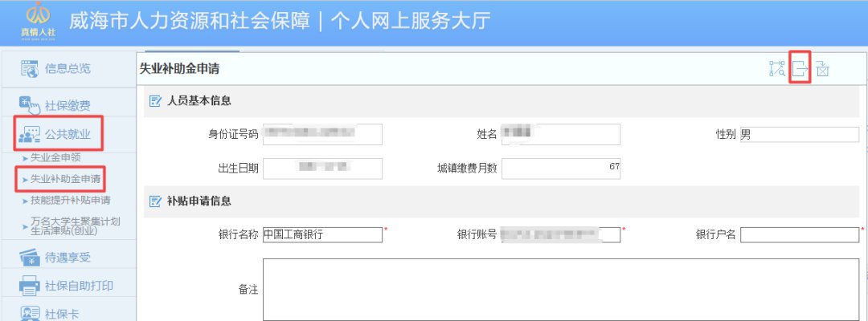Click the 性别 field showing 男
Image resolution: width=868 pixels, height=321 pixels.
coord(800,134)
